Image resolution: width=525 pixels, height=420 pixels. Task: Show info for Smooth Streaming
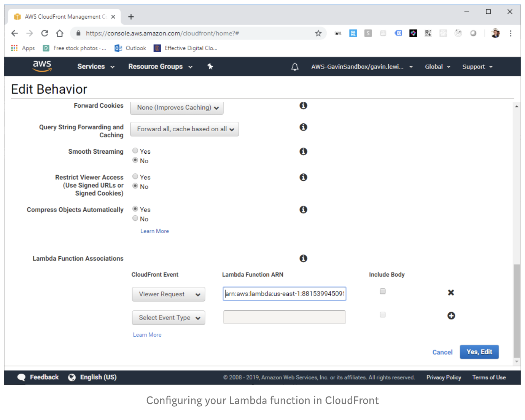click(x=303, y=151)
